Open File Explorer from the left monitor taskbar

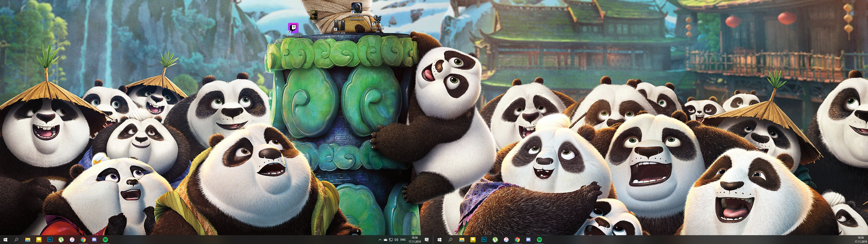(28, 240)
